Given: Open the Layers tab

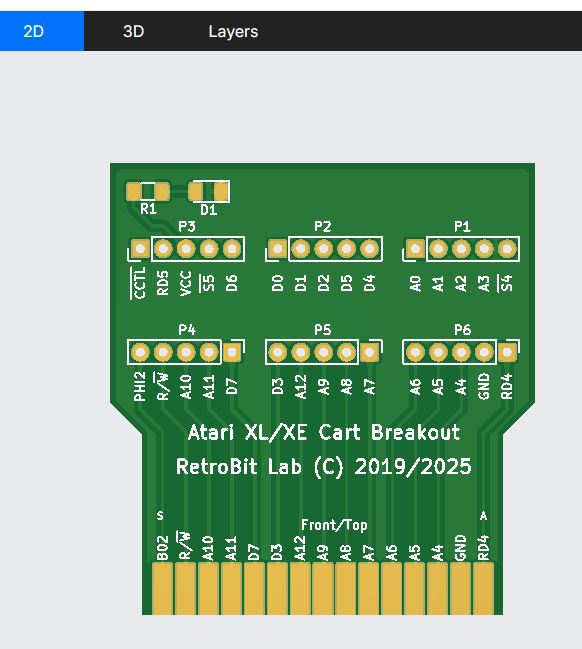Looking at the screenshot, I should 233,31.
